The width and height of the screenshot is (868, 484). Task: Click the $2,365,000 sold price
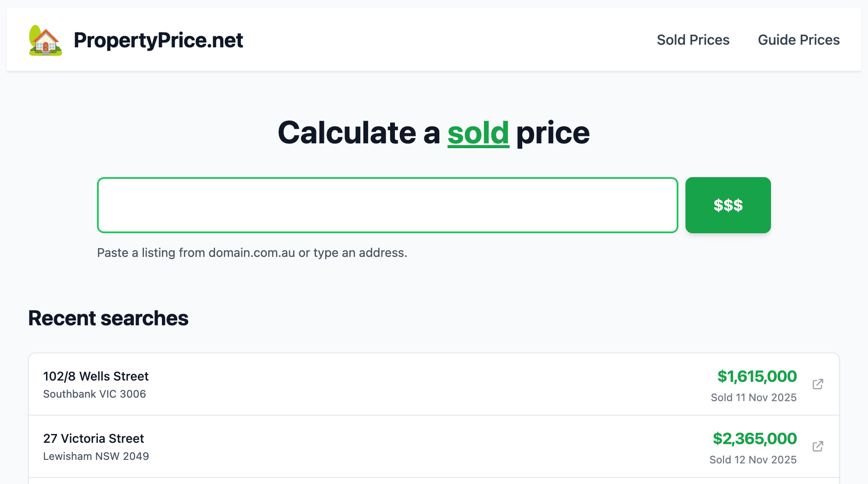pyautogui.click(x=754, y=438)
